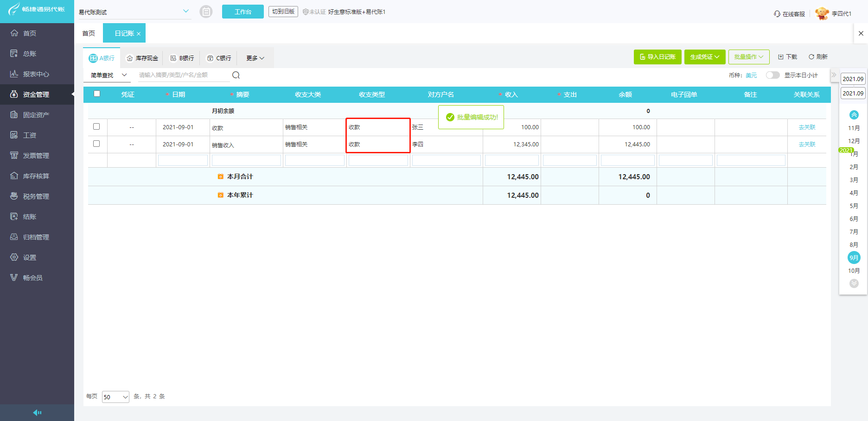
Task: Toggle 显示本日小计 switch
Action: click(772, 75)
